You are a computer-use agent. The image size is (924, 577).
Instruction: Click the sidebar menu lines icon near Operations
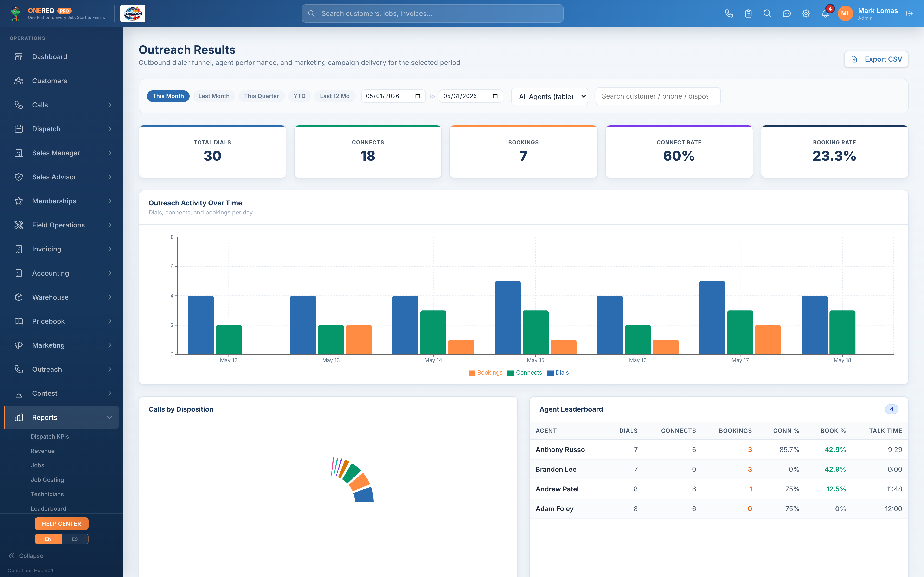click(x=110, y=38)
